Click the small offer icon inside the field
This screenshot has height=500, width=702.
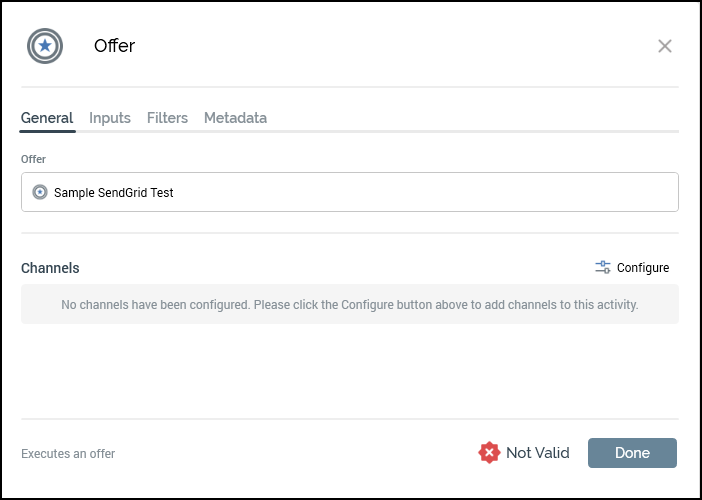(x=40, y=192)
